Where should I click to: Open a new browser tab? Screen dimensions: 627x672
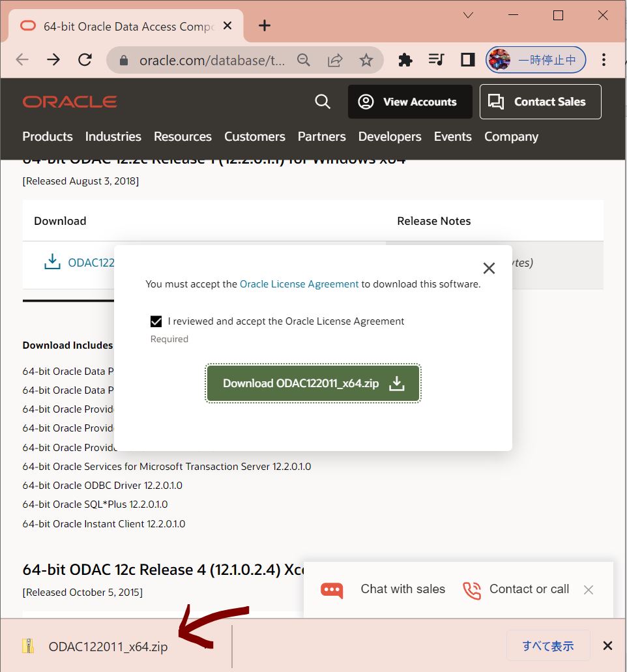[264, 26]
